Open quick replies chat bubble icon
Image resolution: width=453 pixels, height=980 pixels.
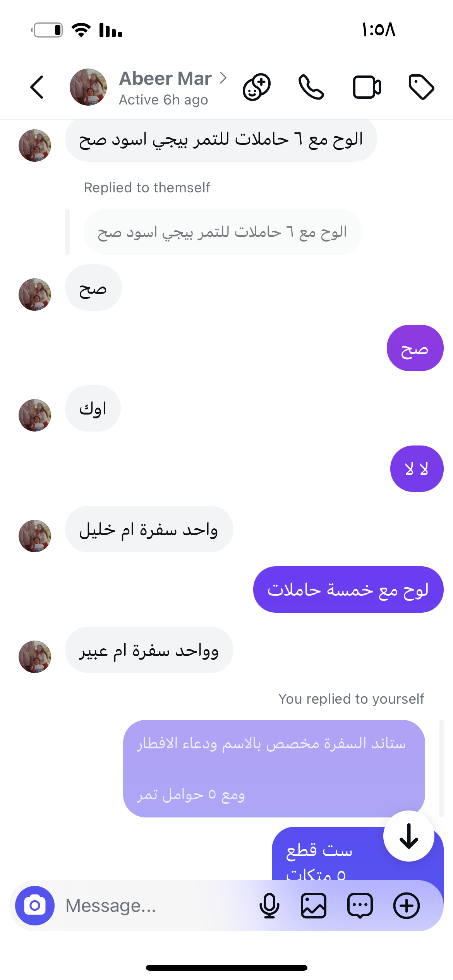(x=360, y=906)
